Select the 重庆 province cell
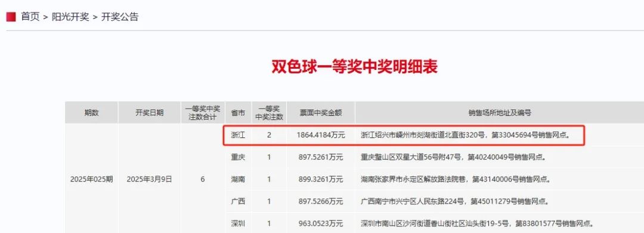 pos(238,157)
